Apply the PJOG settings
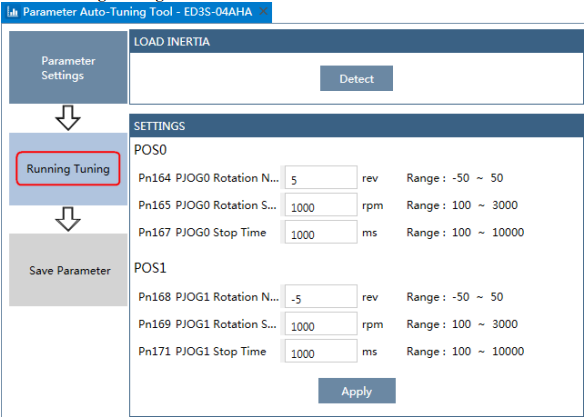Viewport: 588px width, 420px height. click(357, 391)
